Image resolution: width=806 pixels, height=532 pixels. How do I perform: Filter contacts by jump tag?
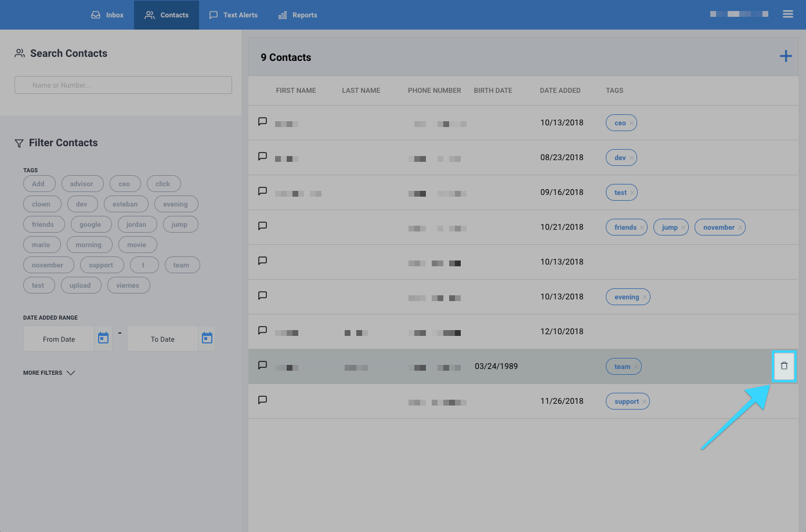(x=180, y=225)
